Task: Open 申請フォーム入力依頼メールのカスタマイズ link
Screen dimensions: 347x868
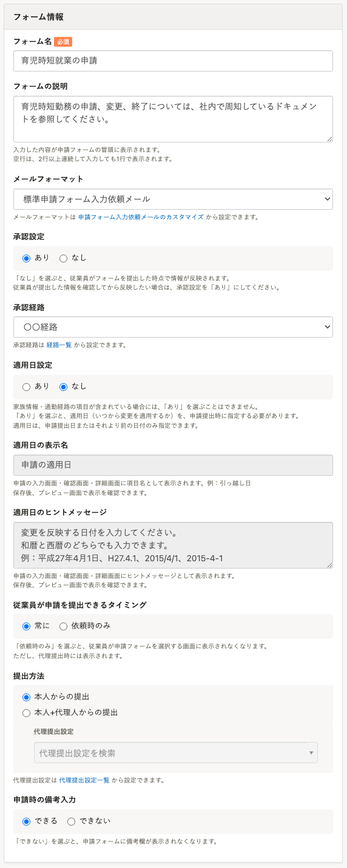Action: (141, 217)
